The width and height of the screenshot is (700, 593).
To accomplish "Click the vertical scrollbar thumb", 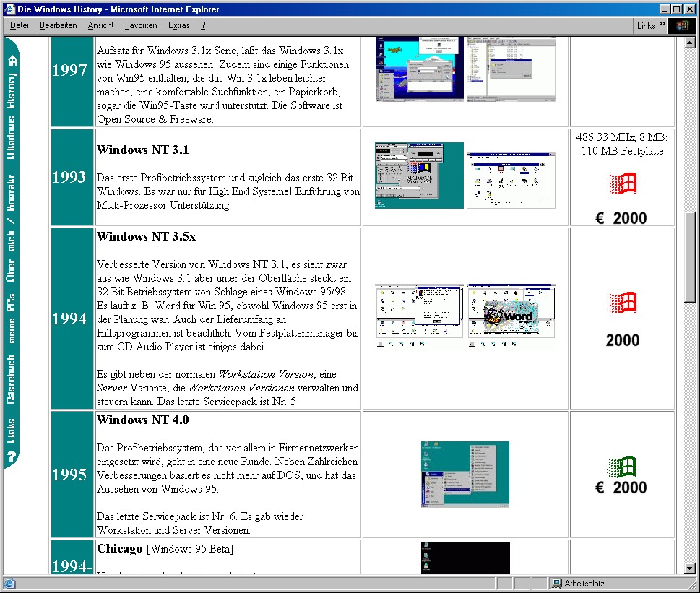I will (x=690, y=257).
